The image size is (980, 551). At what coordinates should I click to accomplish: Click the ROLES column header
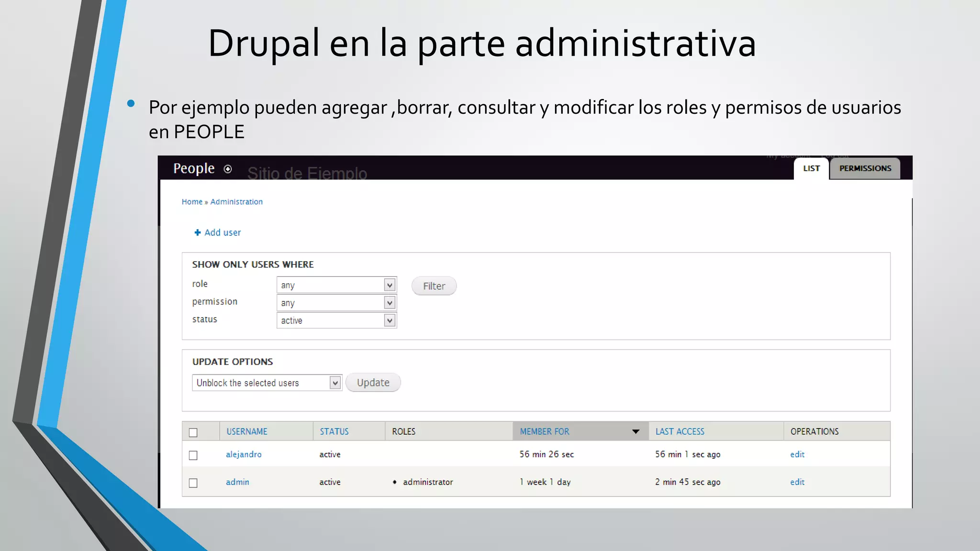[404, 431]
